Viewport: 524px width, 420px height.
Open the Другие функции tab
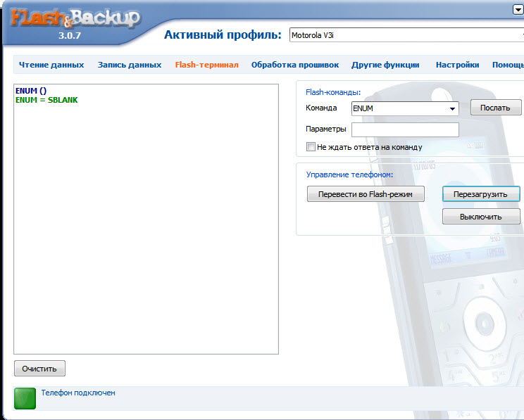385,65
